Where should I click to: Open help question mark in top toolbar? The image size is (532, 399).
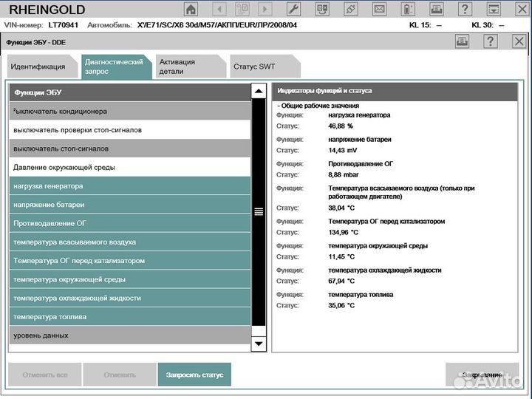tap(465, 9)
